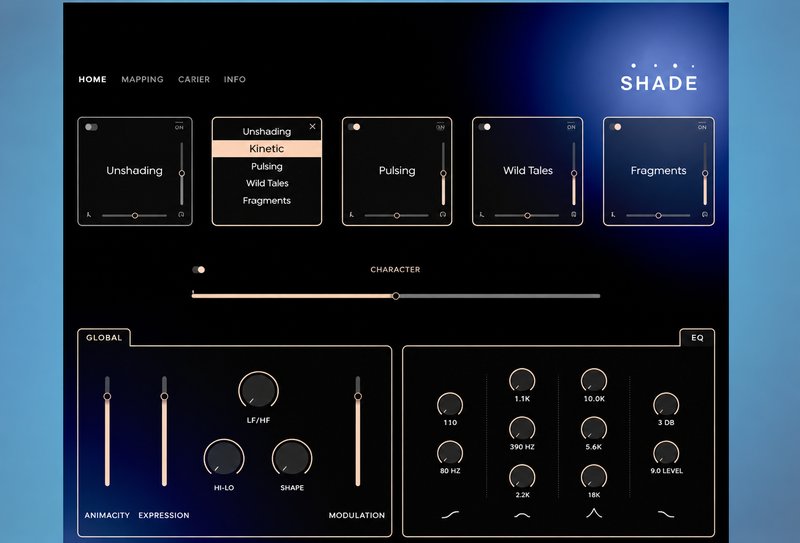Click the ON indicator in the Fragments card
This screenshot has width=800, height=543.
point(702,126)
